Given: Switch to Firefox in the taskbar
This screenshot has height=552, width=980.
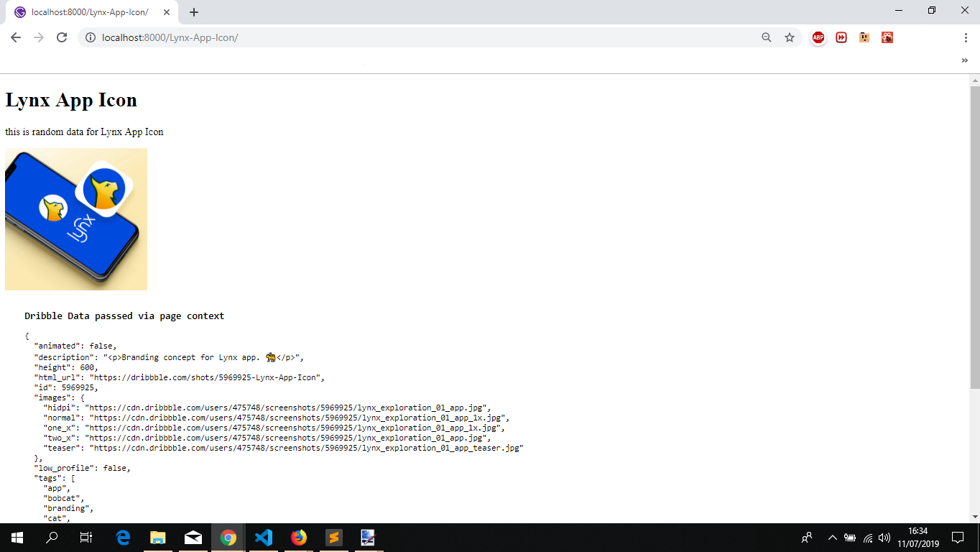Looking at the screenshot, I should click(299, 538).
